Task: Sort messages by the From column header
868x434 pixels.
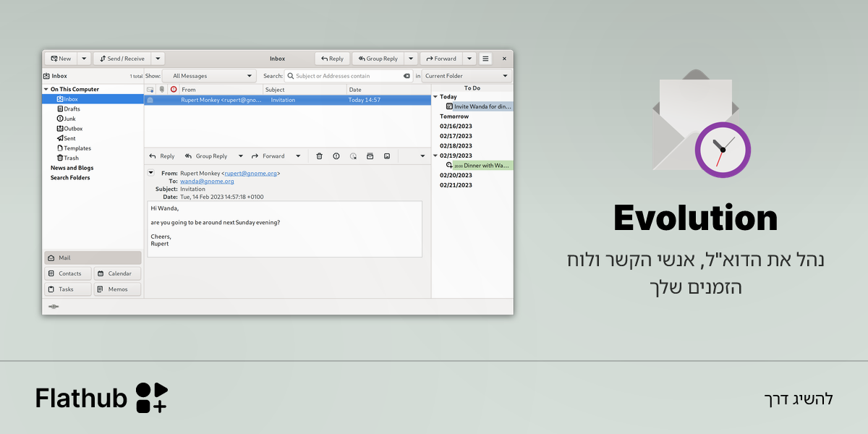Action: tap(221, 90)
